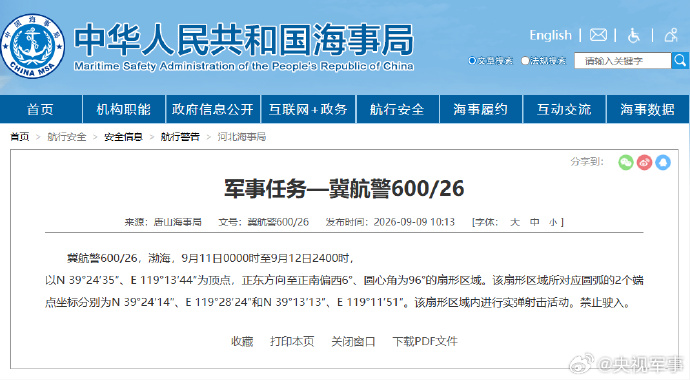
Task: Open the 航行安全 navigation tab
Action: (x=397, y=109)
